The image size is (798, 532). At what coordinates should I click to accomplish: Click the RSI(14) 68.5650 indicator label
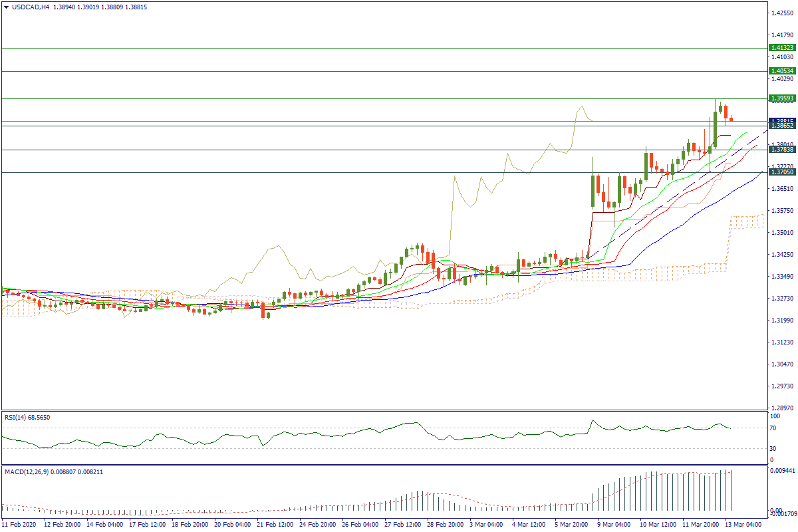pyautogui.click(x=27, y=417)
